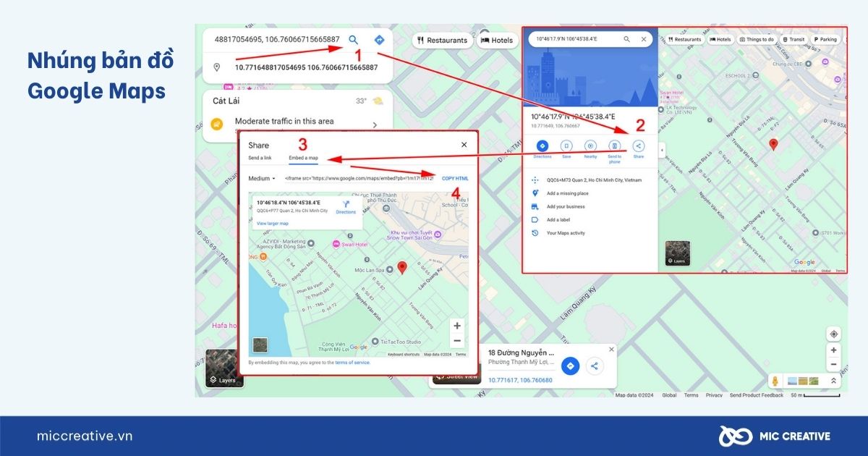868x456 pixels.
Task: Collapse the place details side panel
Action: pos(662,150)
